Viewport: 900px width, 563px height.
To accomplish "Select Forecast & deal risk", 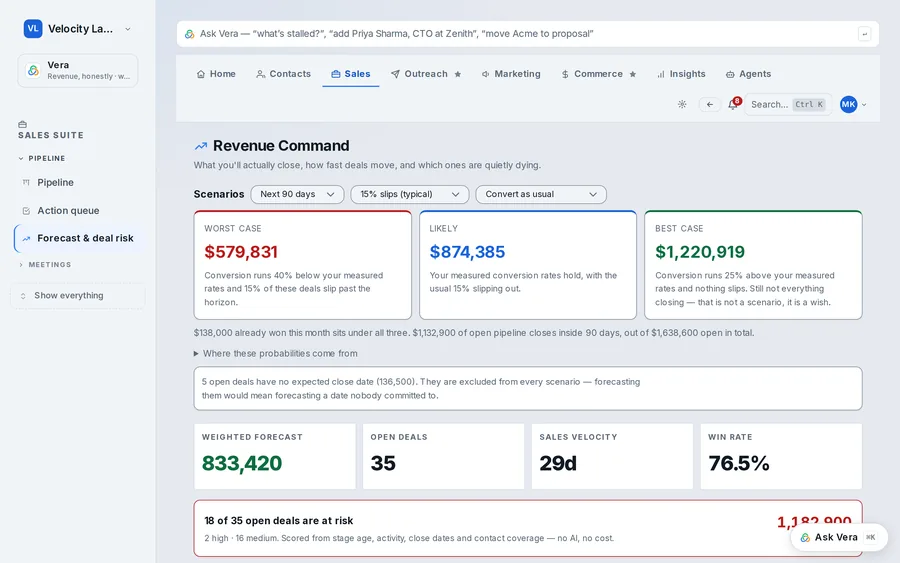I will (78, 238).
